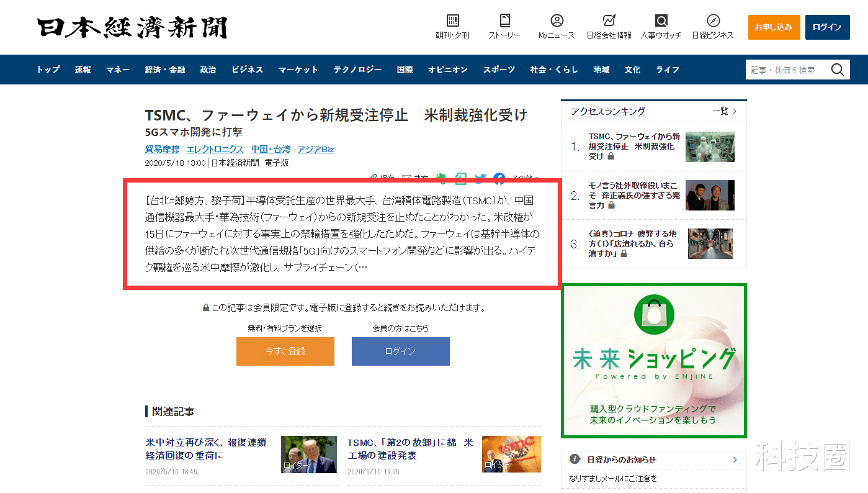
Task: Share the article via the Twitter icon
Action: (x=480, y=178)
